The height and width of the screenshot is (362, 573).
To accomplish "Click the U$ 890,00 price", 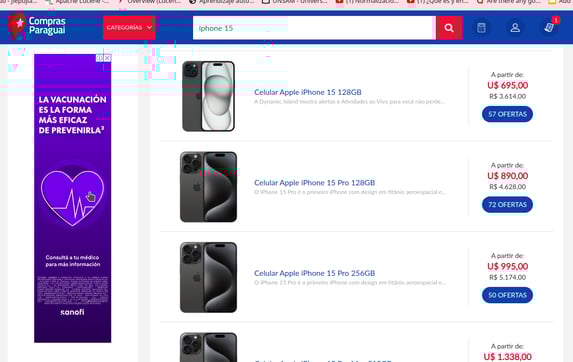I will [508, 176].
